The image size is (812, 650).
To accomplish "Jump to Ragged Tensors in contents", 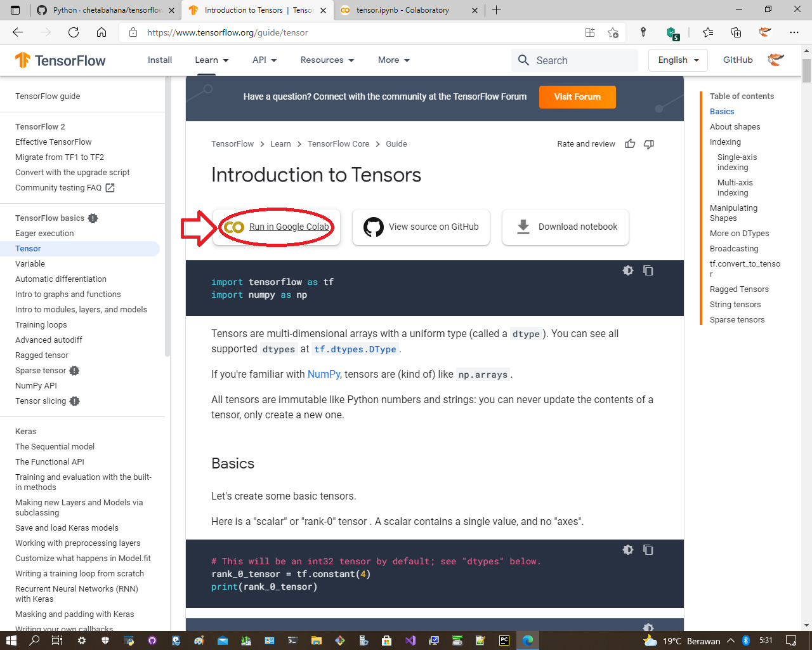I will 739,289.
